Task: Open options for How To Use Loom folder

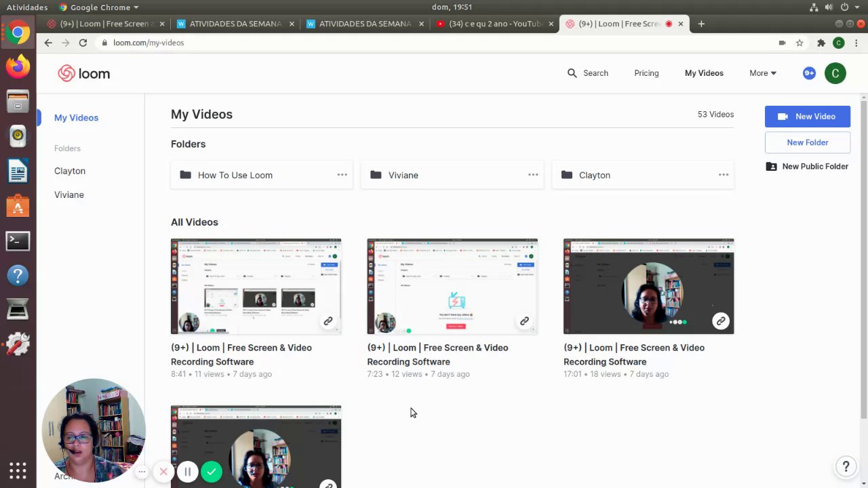Action: tap(342, 175)
